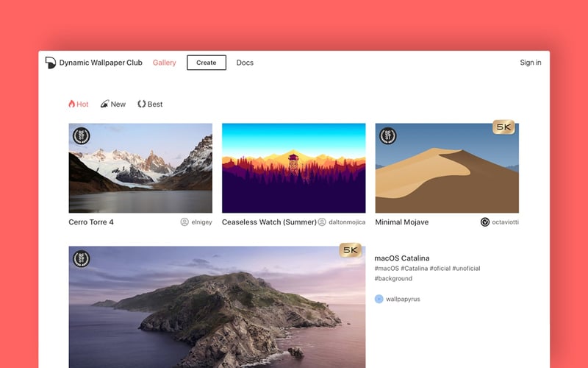The height and width of the screenshot is (368, 588).
Task: Open the Minimal Mojave wallpaper thumbnail
Action: (447, 168)
